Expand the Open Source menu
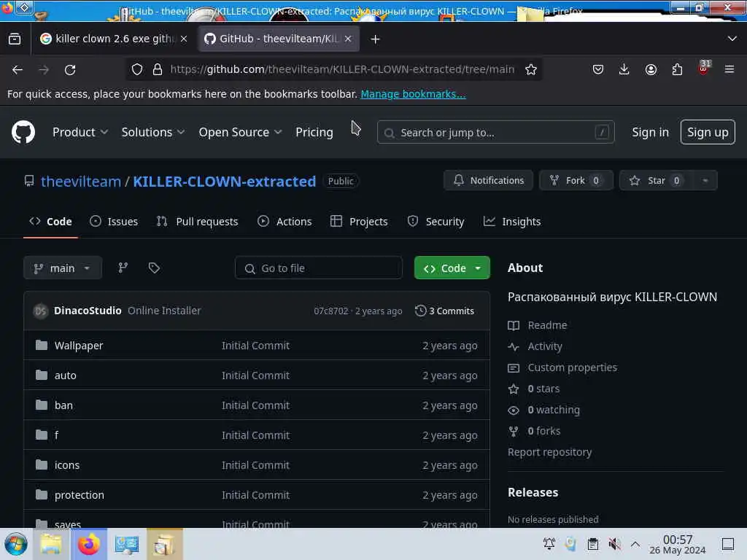 (240, 133)
